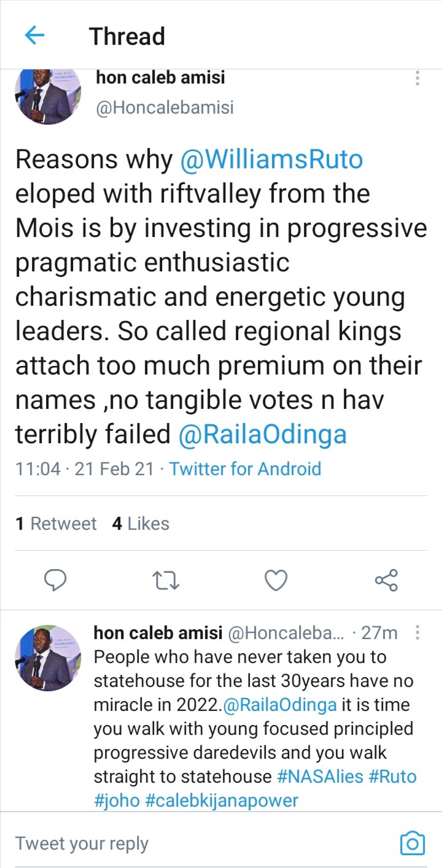442x868 pixels.
Task: Open camera icon in reply bar
Action: pos(412,843)
